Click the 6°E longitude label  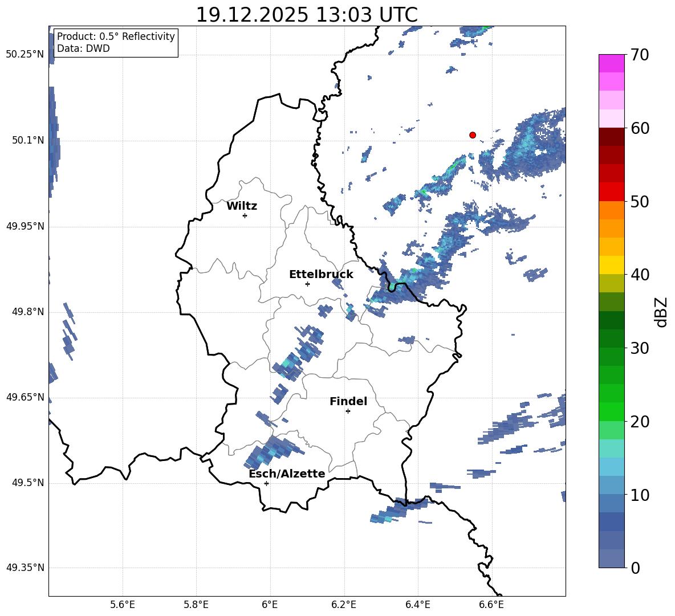tap(270, 605)
